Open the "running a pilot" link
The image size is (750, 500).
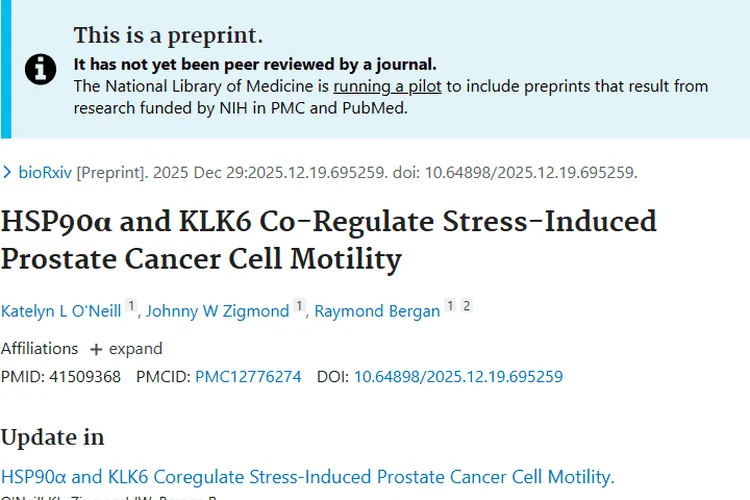click(x=387, y=86)
